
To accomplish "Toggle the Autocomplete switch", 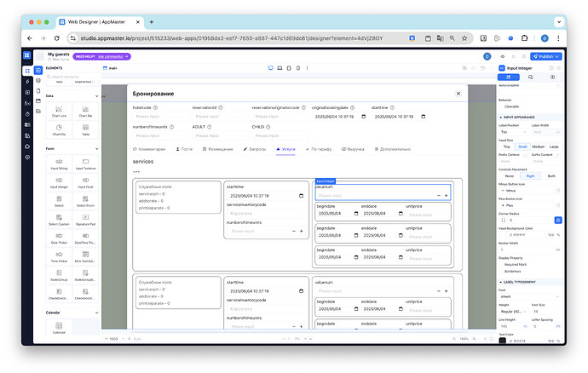I will [558, 85].
